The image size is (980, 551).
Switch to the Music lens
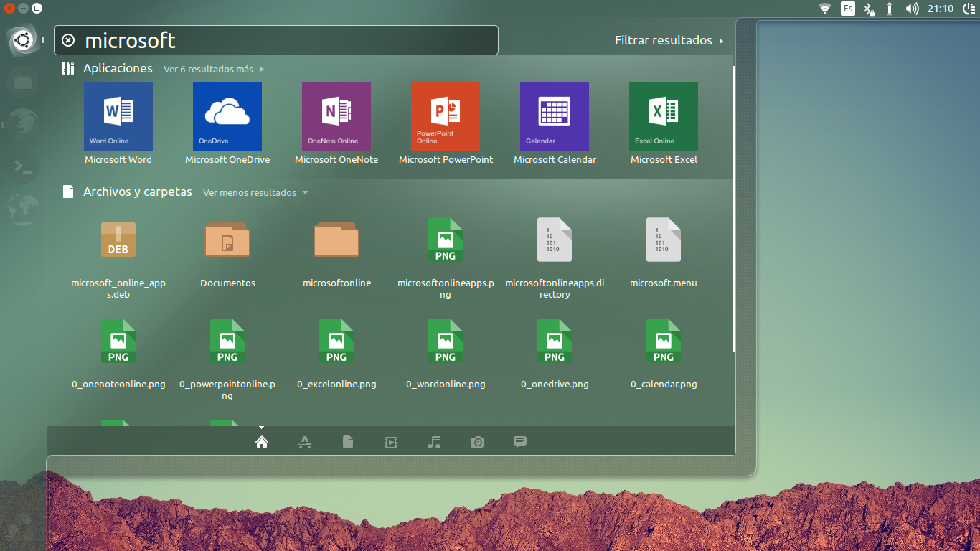point(434,442)
